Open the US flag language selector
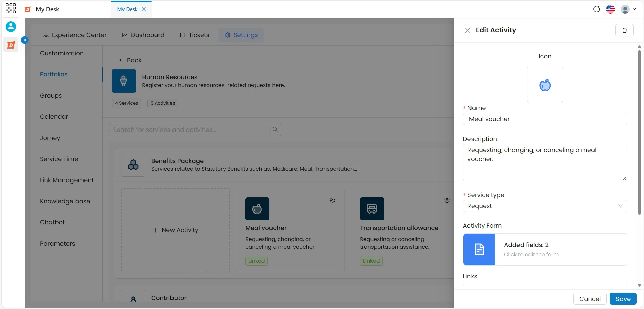 point(610,9)
